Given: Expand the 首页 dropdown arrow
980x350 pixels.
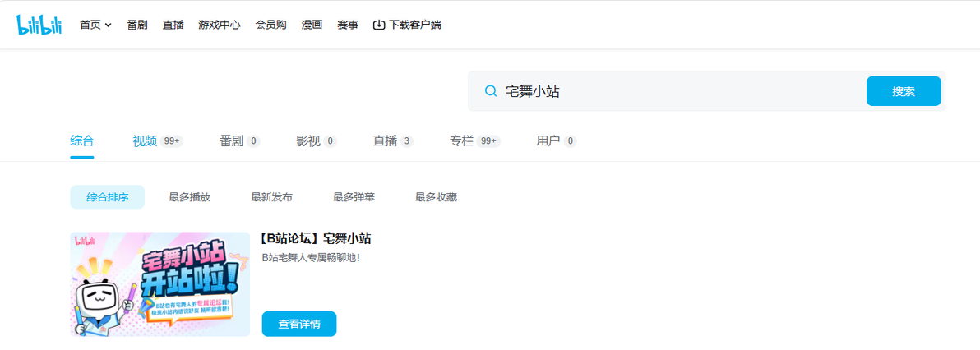Looking at the screenshot, I should 109,25.
